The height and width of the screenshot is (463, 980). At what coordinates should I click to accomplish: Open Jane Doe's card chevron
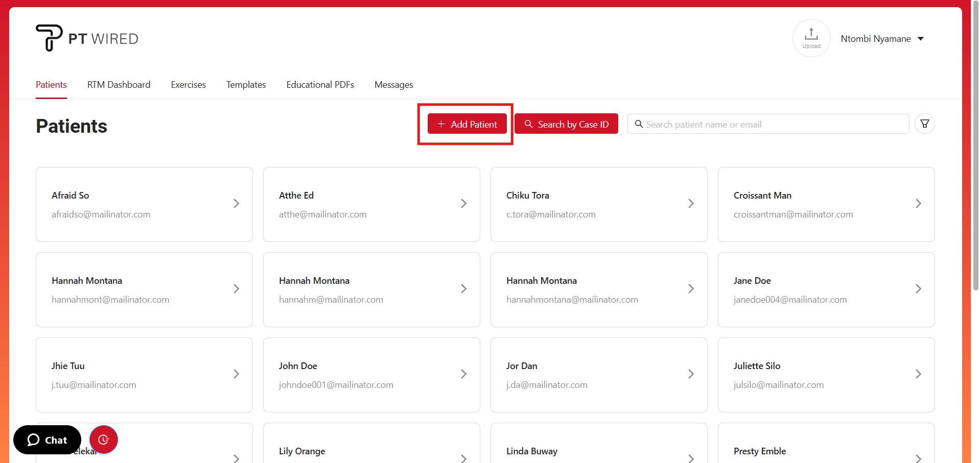918,289
